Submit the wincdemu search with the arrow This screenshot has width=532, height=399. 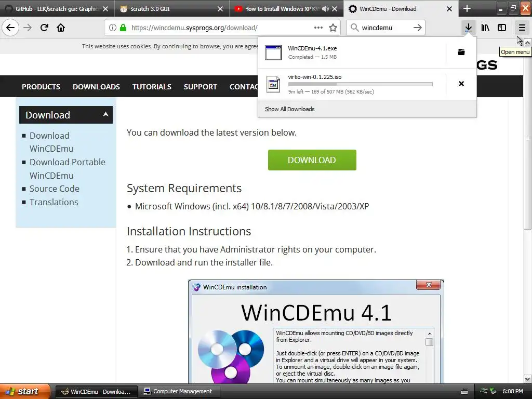(x=418, y=28)
